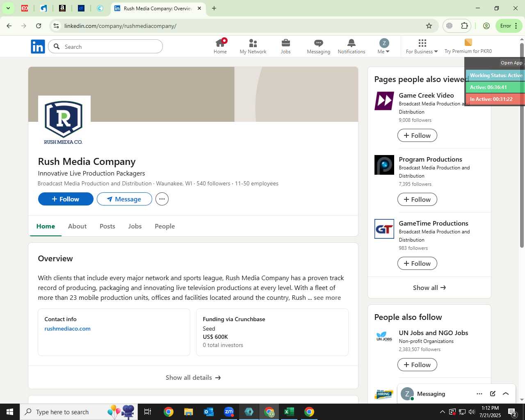The image size is (525, 420).
Task: Open Game Creek Video logo
Action: (384, 101)
